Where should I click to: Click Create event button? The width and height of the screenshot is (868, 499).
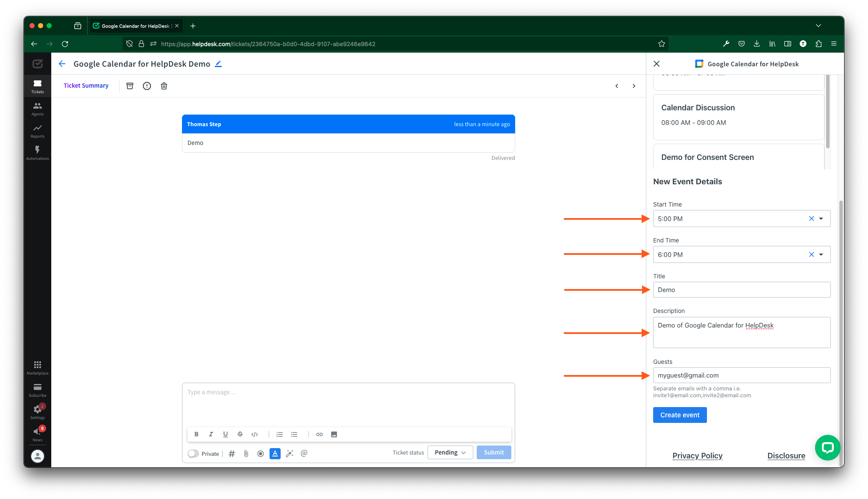[680, 415]
